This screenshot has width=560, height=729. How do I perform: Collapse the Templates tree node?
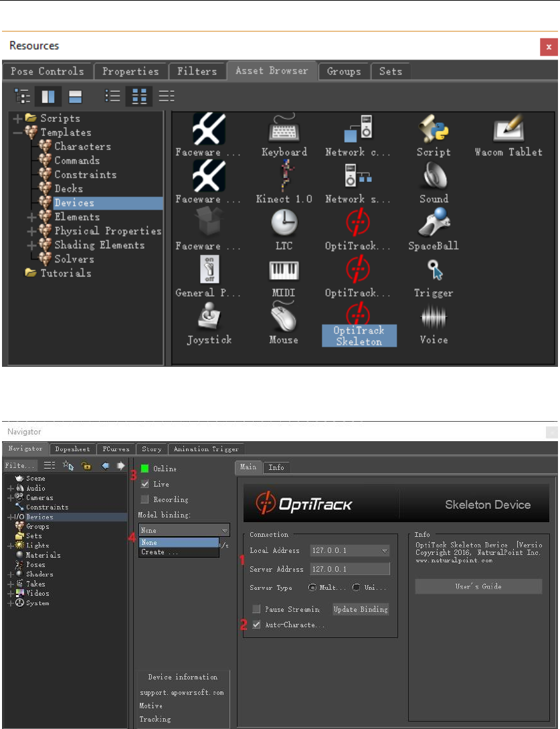17,133
